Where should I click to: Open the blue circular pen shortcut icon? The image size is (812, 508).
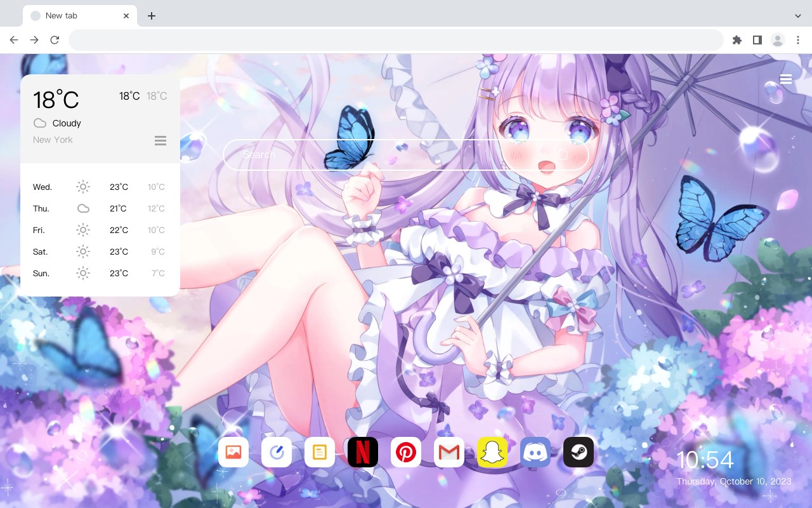coord(277,452)
